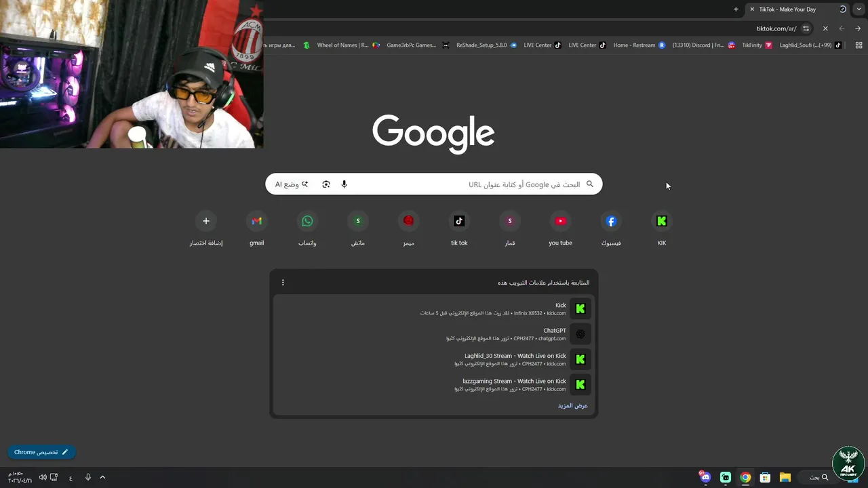Open the (13310) Discord bookmark
Image resolution: width=868 pixels, height=488 pixels.
703,45
